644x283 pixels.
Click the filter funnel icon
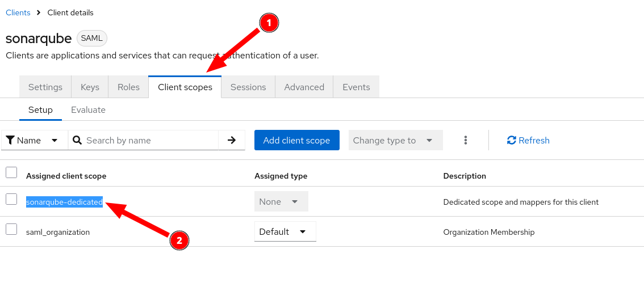click(11, 140)
